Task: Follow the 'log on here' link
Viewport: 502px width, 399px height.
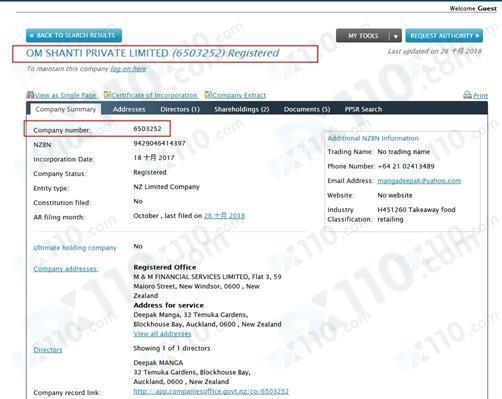Action: click(x=128, y=69)
